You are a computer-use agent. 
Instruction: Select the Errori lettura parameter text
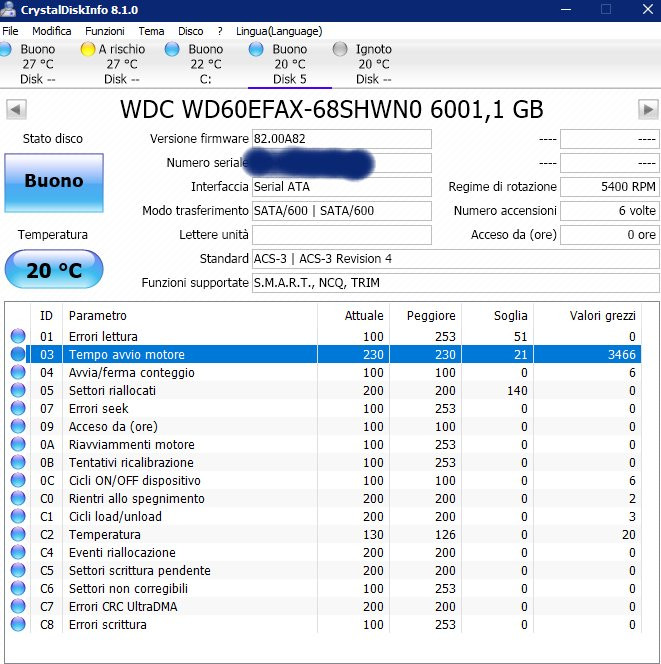tap(103, 337)
